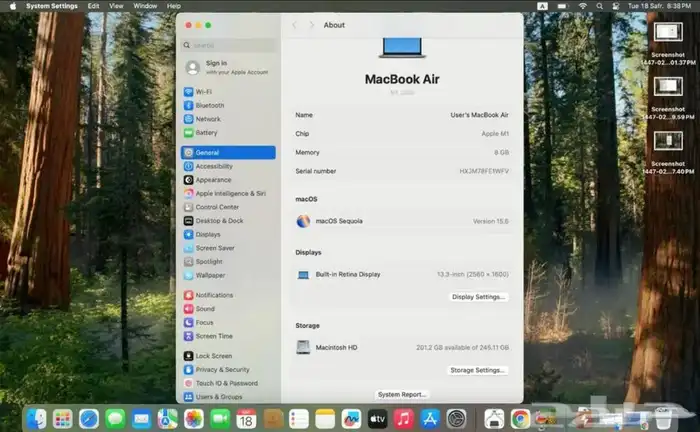
Task: Select Screenshot 7.40 PM desktop file
Action: (668, 152)
